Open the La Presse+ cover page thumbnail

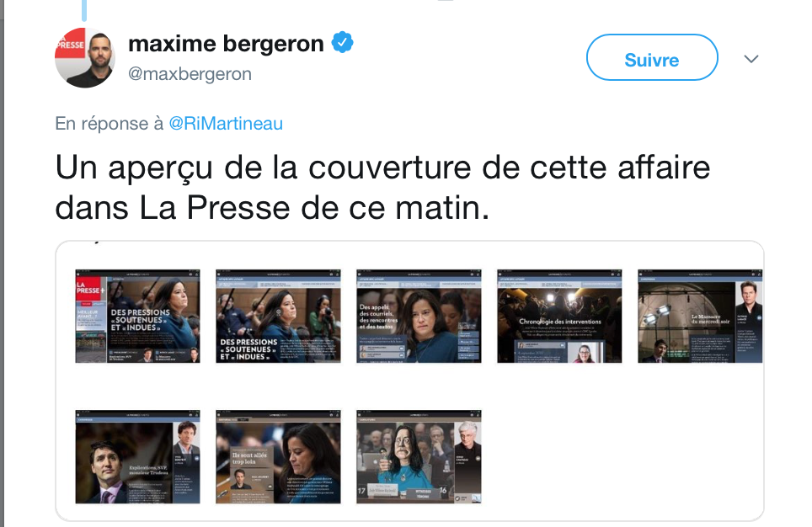tap(138, 316)
